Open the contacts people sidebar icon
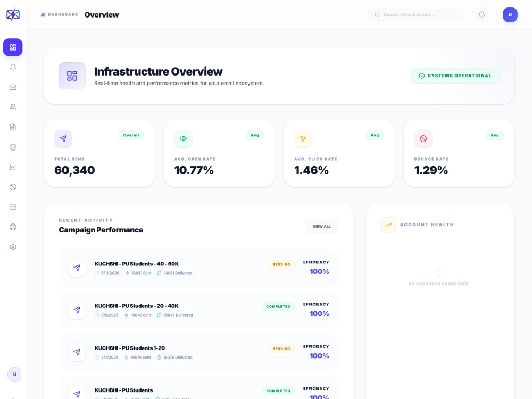 (x=13, y=107)
